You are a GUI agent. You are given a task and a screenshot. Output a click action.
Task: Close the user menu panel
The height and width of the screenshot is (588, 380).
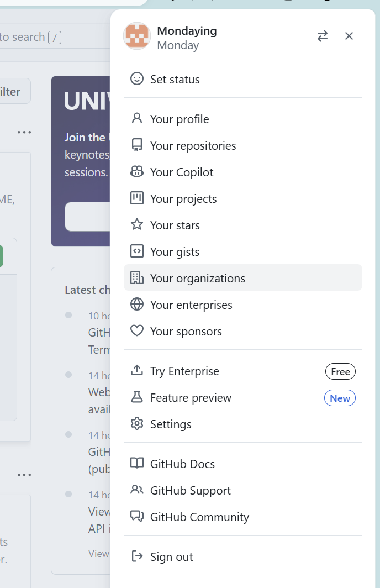click(349, 36)
